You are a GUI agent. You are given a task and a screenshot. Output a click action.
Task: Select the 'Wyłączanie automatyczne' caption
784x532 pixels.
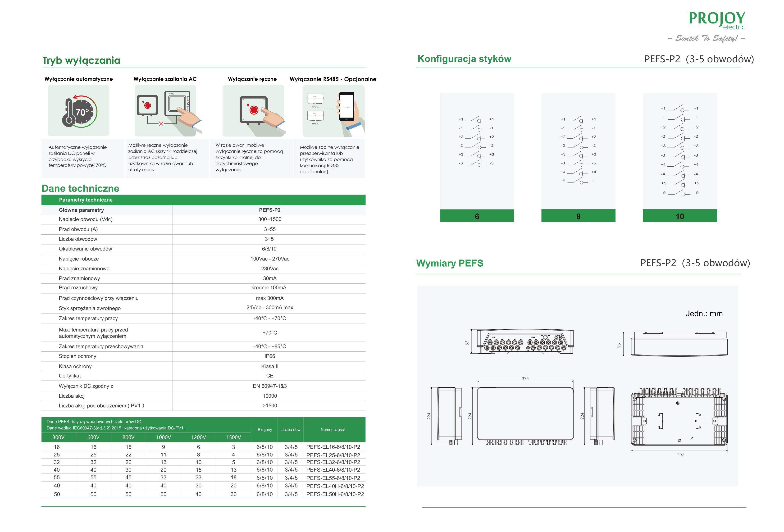pyautogui.click(x=79, y=79)
